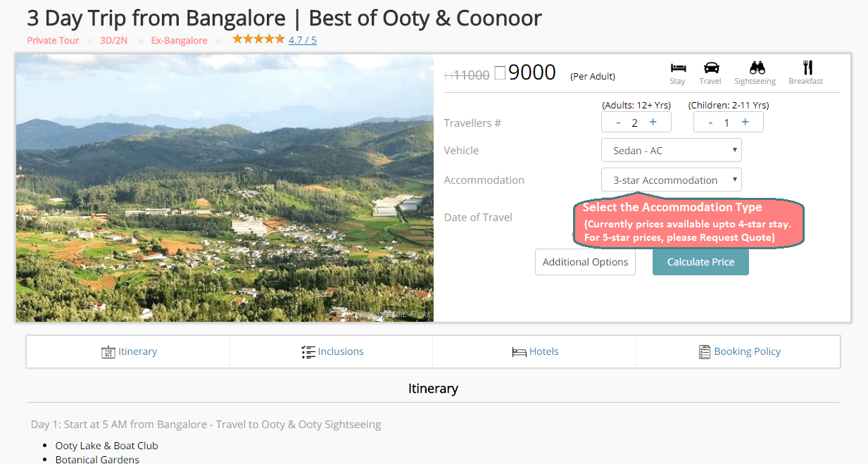Click the Inclusions checklist icon

308,352
